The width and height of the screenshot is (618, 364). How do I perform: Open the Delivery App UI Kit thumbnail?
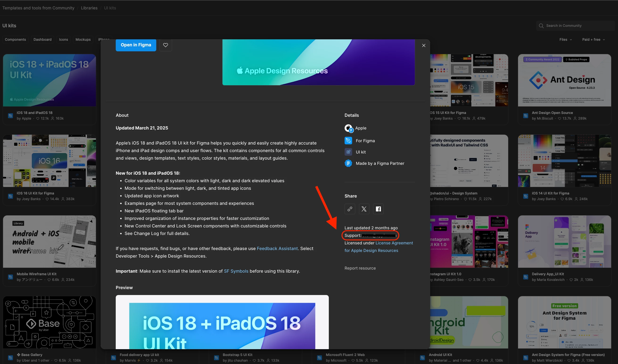[x=564, y=241]
